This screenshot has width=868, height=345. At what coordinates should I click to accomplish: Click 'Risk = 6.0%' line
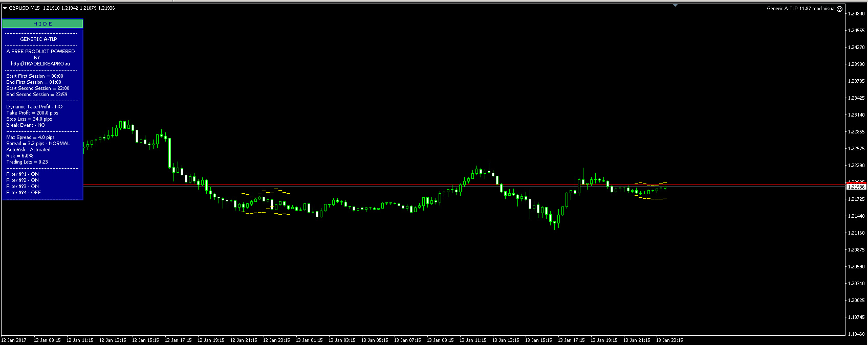pyautogui.click(x=19, y=156)
